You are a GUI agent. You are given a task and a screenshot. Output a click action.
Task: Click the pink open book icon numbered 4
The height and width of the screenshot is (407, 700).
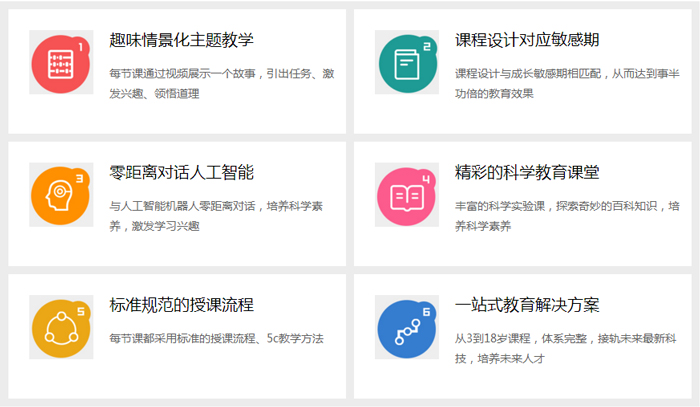pyautogui.click(x=407, y=195)
